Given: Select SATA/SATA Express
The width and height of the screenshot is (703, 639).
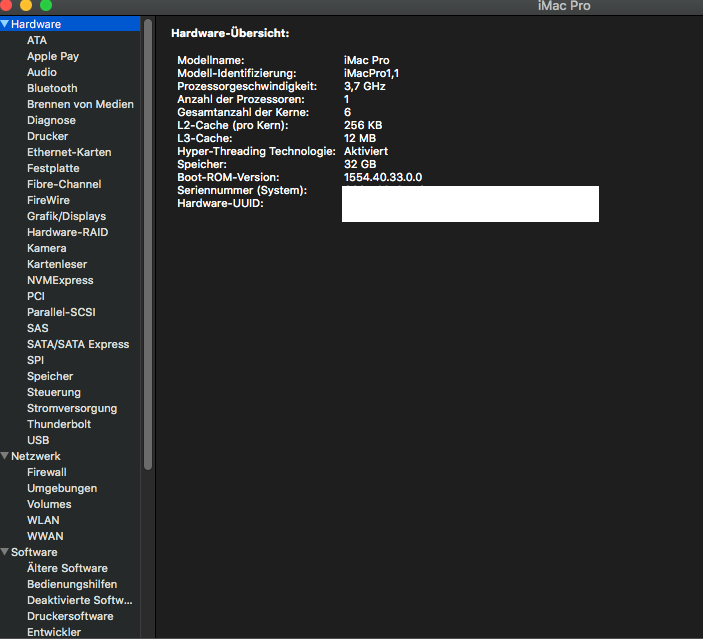Looking at the screenshot, I should point(78,344).
